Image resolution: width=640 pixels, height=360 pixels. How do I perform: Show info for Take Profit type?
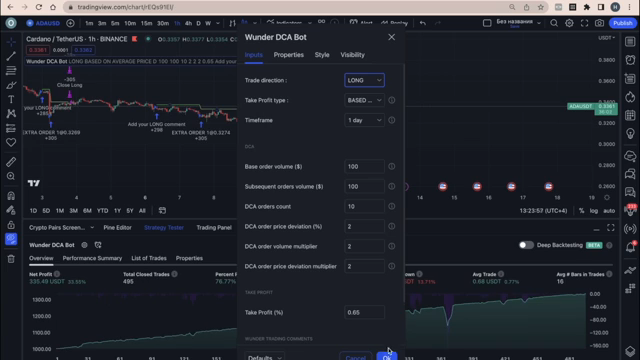(391, 100)
